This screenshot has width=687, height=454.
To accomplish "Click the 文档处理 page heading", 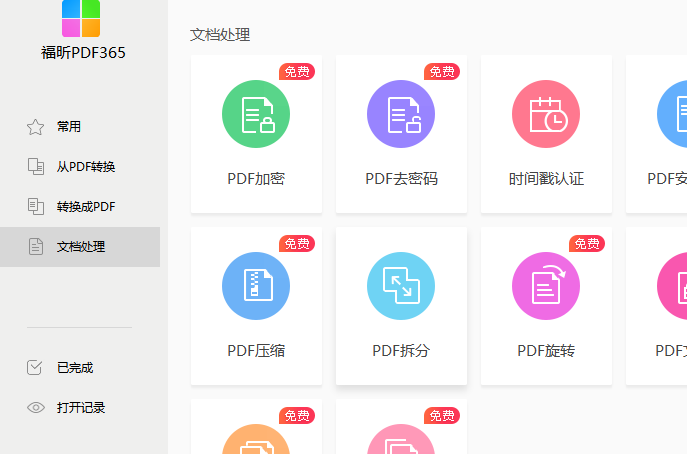I will (220, 35).
